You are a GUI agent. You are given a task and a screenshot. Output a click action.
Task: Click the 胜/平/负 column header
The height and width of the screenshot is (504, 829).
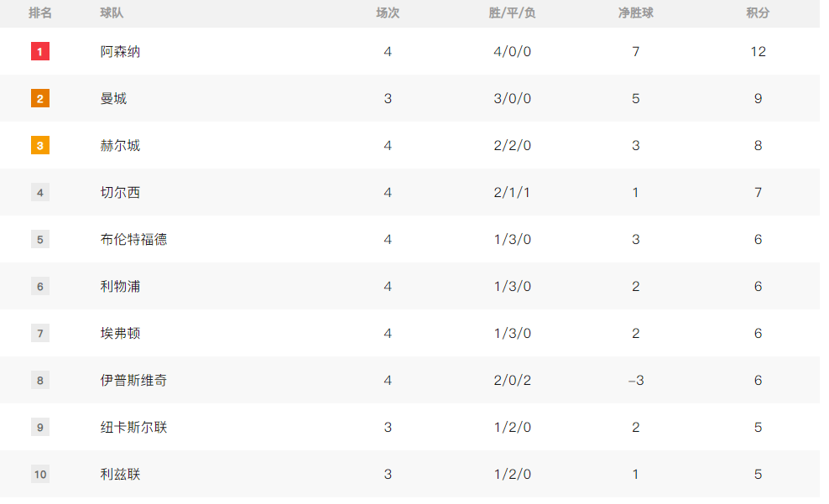point(512,13)
